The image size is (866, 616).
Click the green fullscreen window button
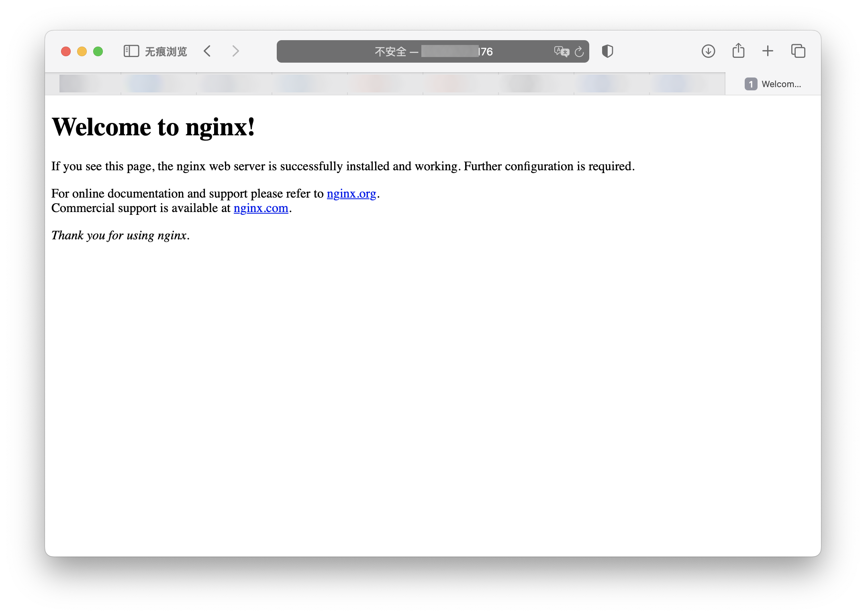(98, 51)
